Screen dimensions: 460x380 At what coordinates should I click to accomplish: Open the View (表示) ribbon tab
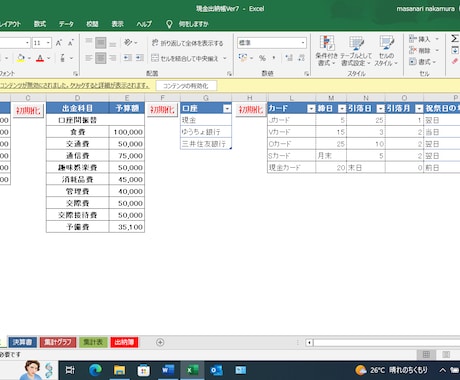[x=117, y=24]
